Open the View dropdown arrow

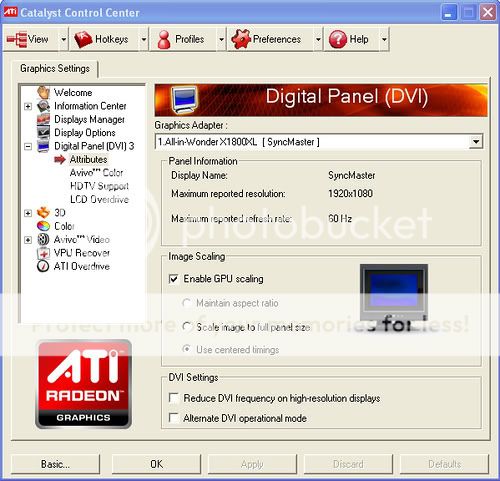tap(63, 39)
